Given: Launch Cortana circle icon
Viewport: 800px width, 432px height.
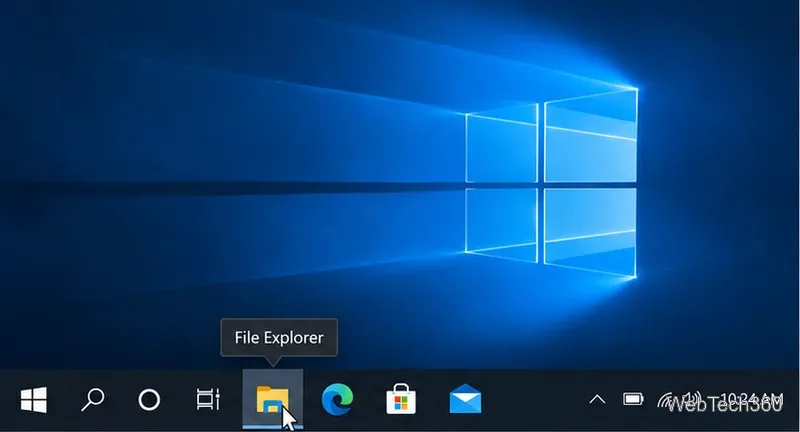Looking at the screenshot, I should coord(149,400).
